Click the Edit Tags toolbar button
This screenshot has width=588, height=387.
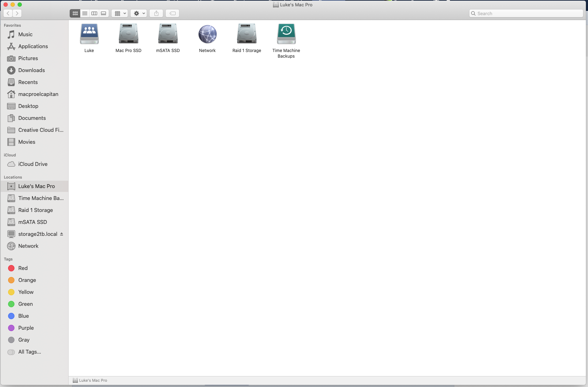point(172,13)
